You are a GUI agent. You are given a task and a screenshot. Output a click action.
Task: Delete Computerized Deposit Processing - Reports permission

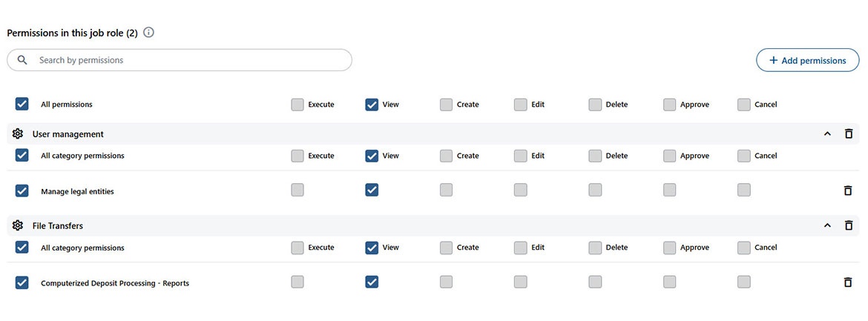848,282
